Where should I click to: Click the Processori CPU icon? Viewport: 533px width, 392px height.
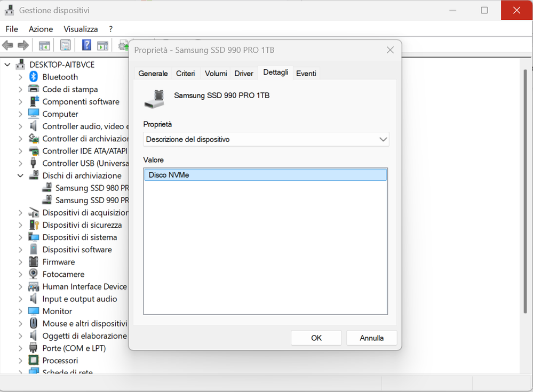[33, 360]
